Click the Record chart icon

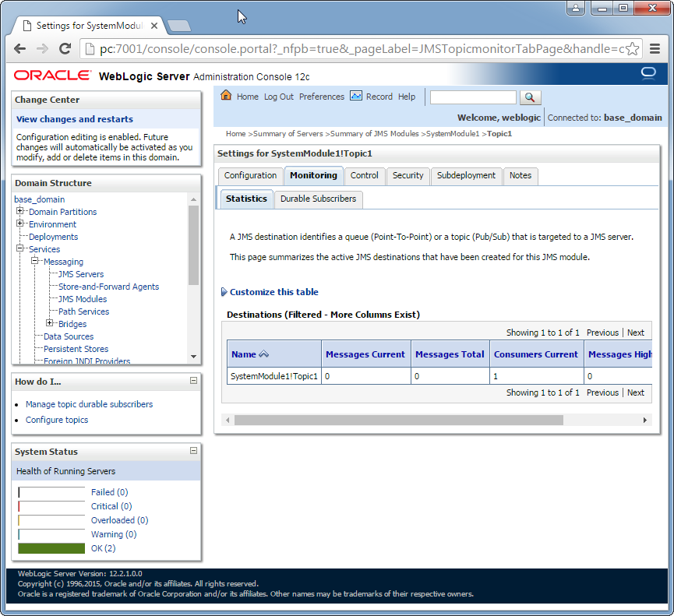pyautogui.click(x=356, y=95)
